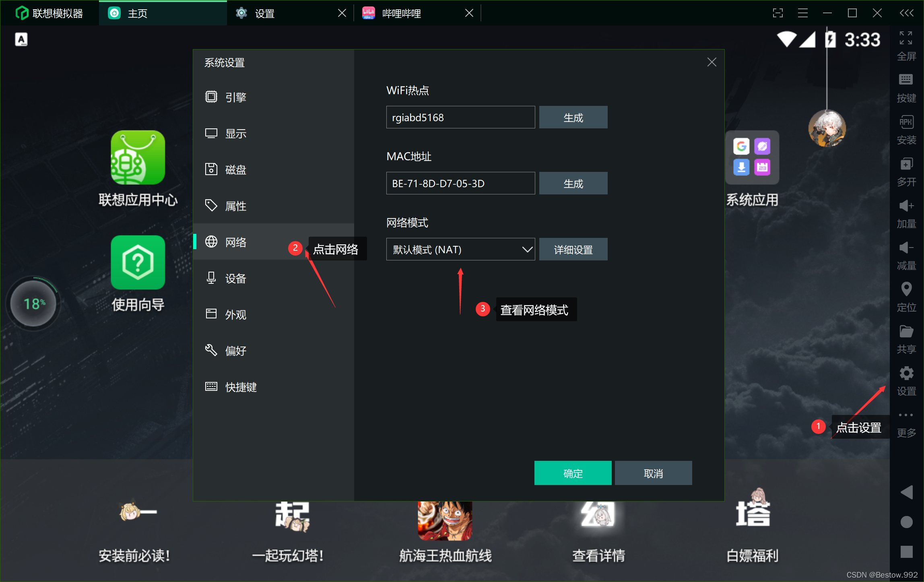Open the 安装前必读 shortcut

134,531
